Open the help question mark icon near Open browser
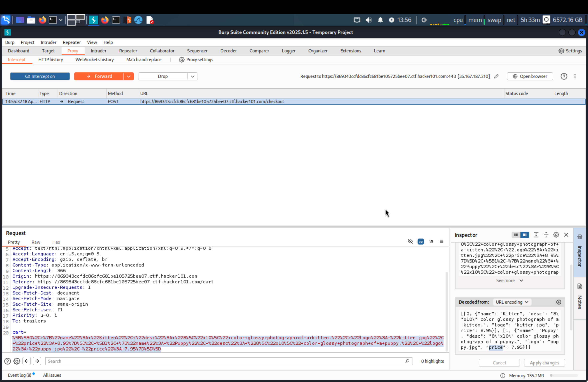 [564, 76]
